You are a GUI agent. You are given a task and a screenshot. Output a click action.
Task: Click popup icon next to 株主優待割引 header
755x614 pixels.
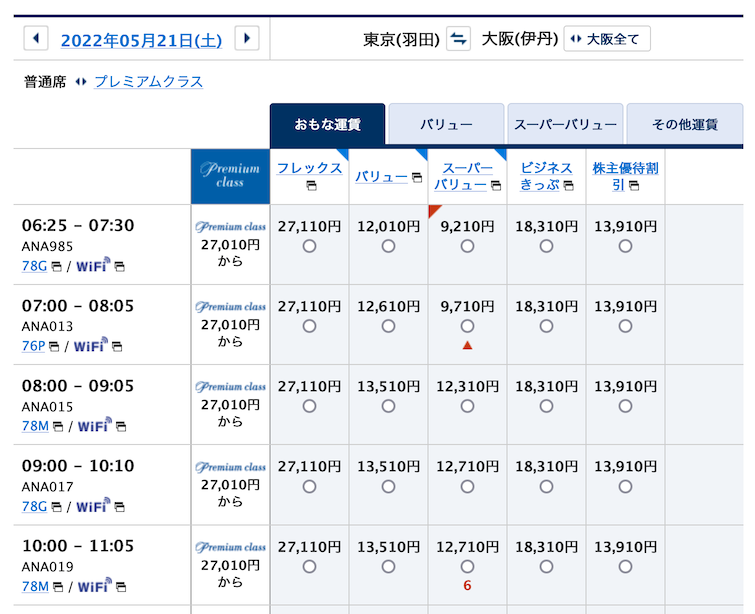(633, 185)
